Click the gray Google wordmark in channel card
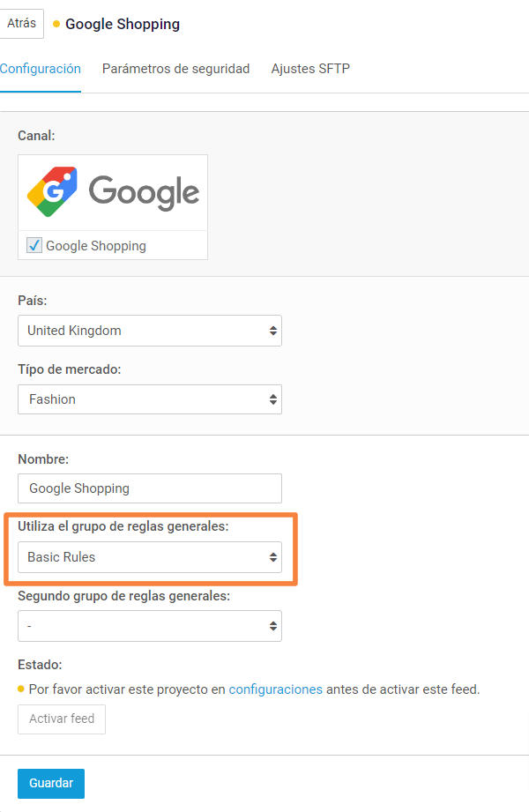This screenshot has height=812, width=529. (144, 193)
